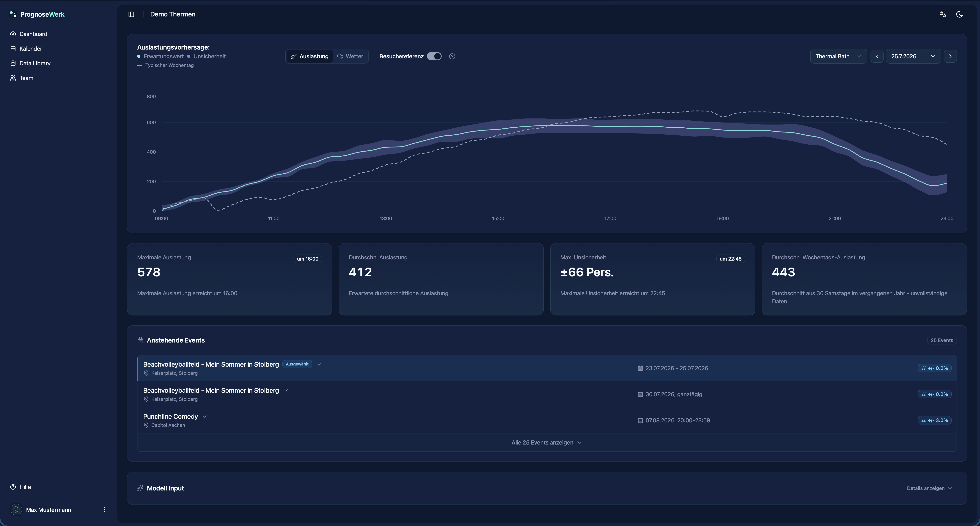Click the Maximale Auslastung value 578
Image resolution: width=980 pixels, height=526 pixels.
[149, 272]
